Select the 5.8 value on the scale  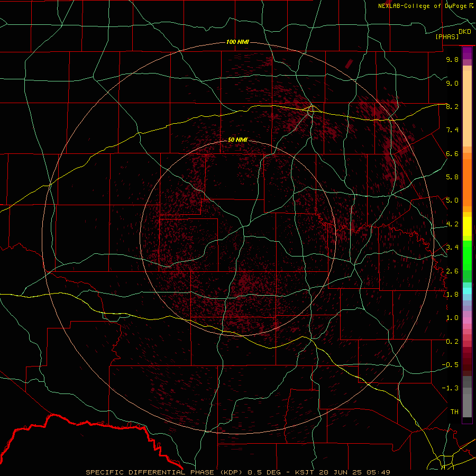tap(452, 177)
